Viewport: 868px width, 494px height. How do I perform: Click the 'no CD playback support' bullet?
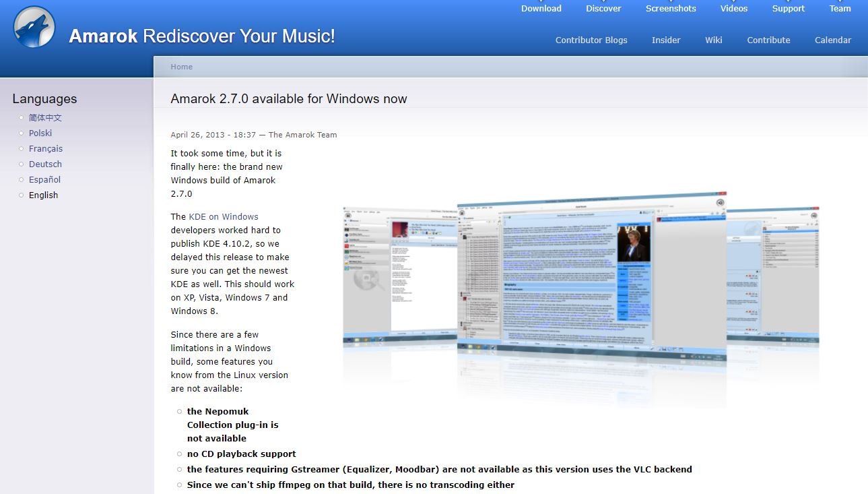(x=242, y=454)
